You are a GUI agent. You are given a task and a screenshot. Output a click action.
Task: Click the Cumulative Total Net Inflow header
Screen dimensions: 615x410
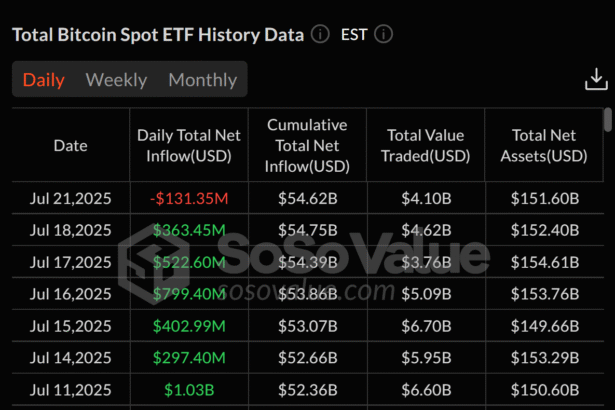[307, 145]
